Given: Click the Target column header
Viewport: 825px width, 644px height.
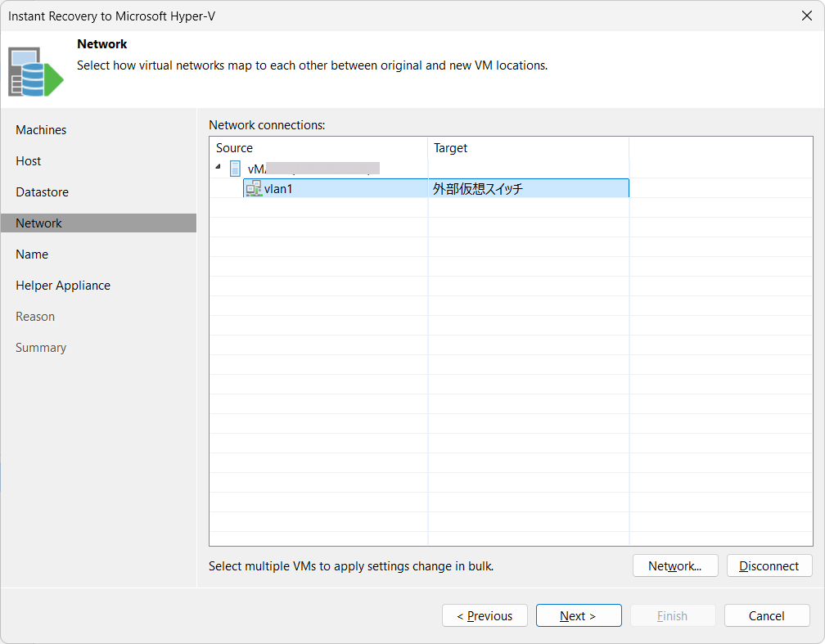Looking at the screenshot, I should click(528, 148).
